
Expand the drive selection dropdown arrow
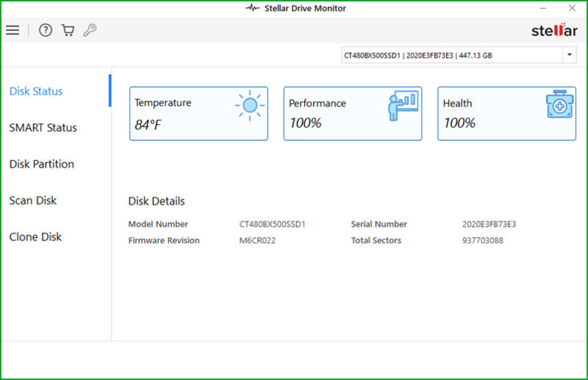[x=569, y=55]
